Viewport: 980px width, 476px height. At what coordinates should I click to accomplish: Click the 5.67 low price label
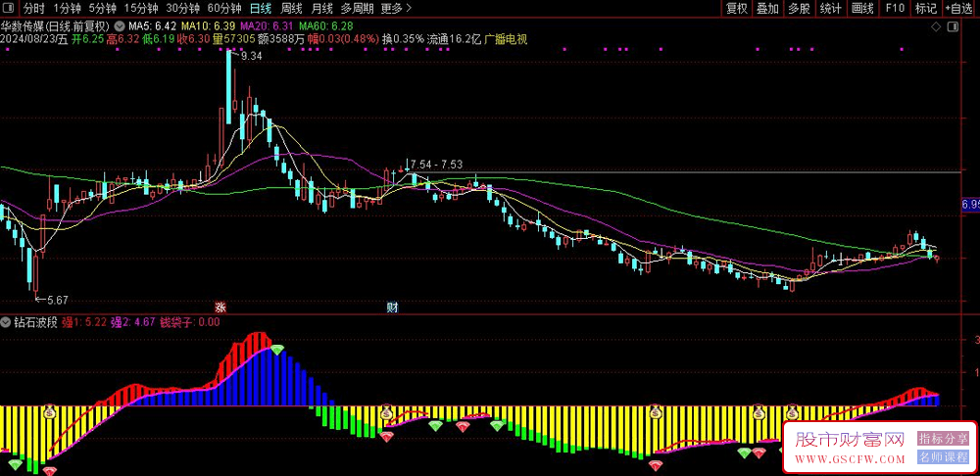[x=58, y=300]
